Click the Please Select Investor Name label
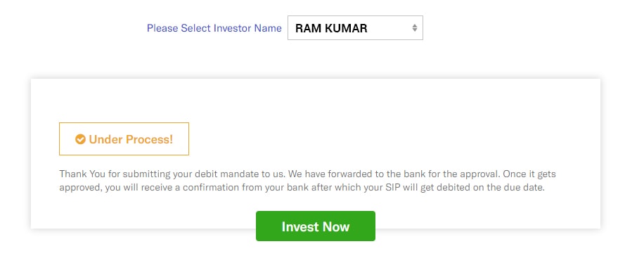Screen dimensions: 644x270 pos(214,28)
